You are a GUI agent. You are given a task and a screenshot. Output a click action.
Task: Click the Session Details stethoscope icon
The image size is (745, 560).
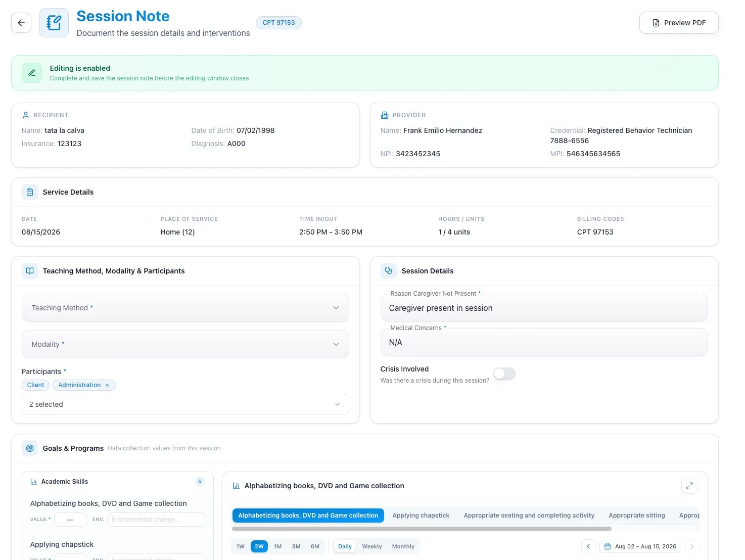(389, 271)
